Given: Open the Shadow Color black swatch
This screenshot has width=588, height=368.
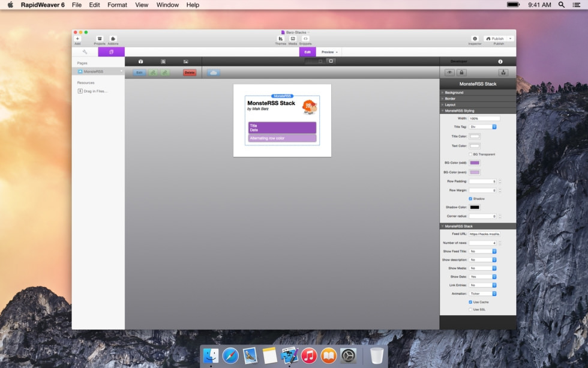Looking at the screenshot, I should (475, 207).
